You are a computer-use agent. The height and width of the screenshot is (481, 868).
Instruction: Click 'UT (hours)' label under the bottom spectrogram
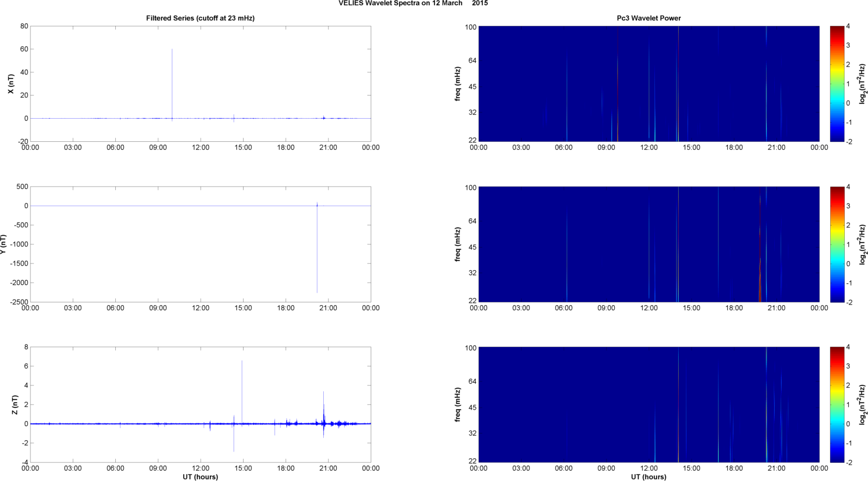point(649,477)
